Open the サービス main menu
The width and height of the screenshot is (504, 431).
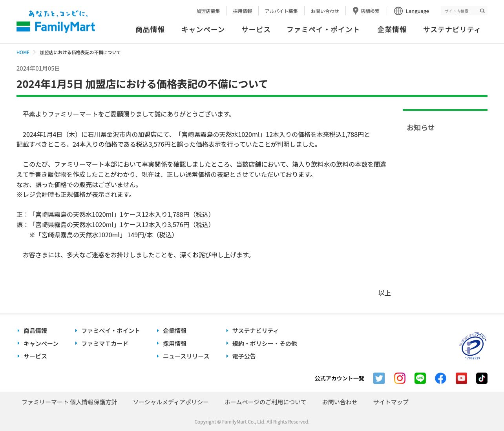click(256, 29)
